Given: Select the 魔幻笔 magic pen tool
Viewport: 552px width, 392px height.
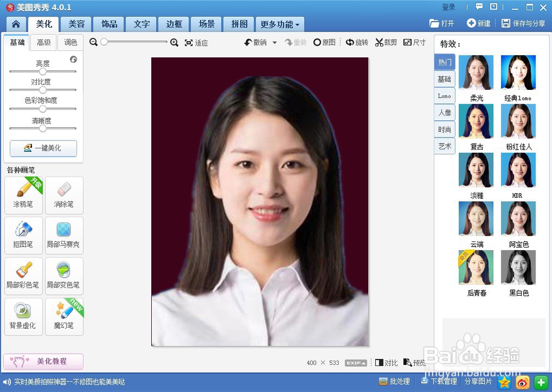Looking at the screenshot, I should 64,317.
